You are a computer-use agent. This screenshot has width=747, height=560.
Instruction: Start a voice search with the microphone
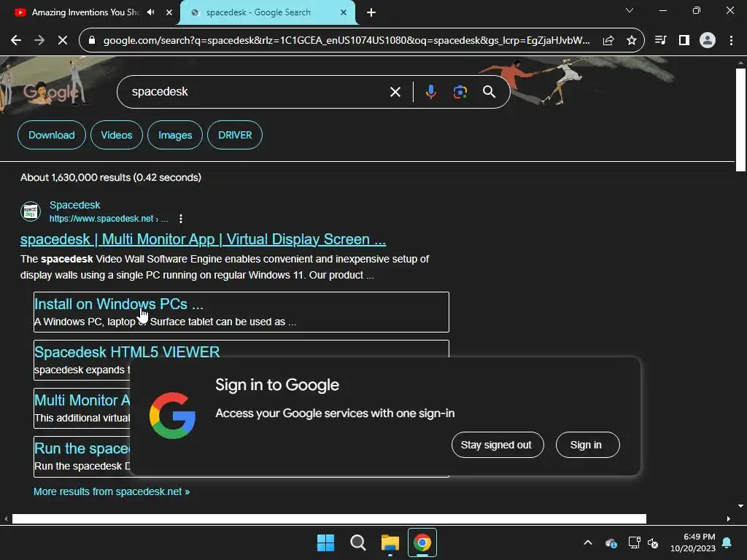(x=430, y=92)
